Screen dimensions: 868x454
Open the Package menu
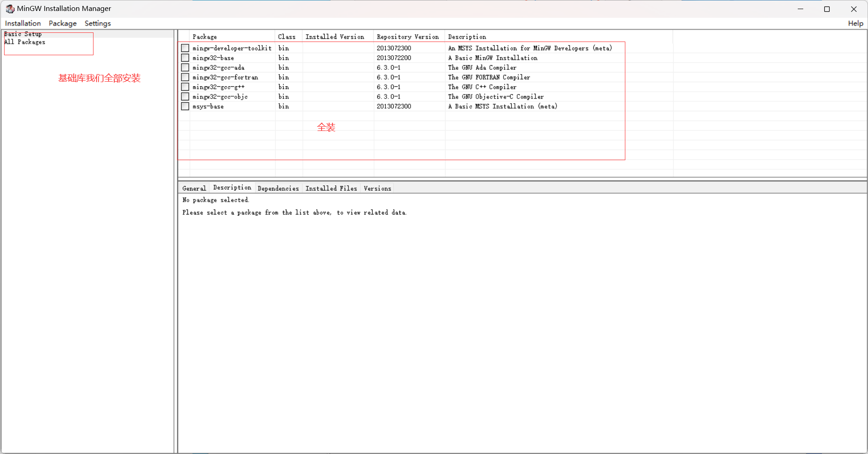pos(62,23)
